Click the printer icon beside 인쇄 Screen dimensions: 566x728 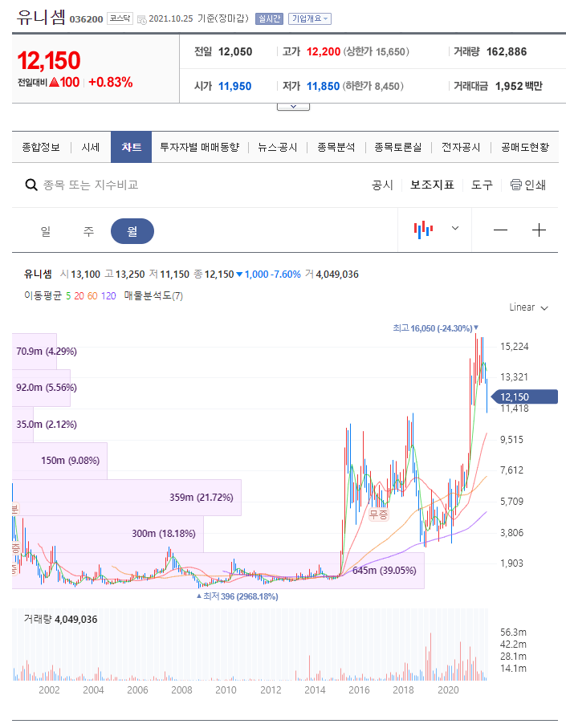click(x=516, y=185)
